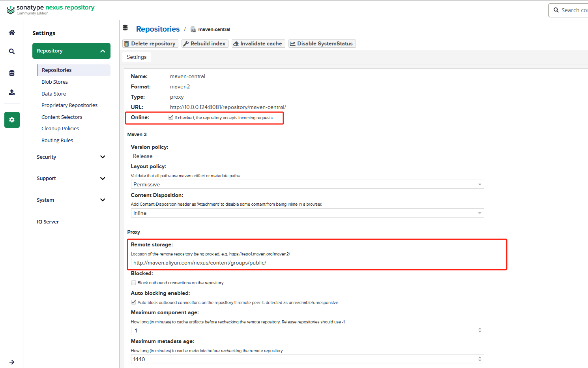Select Proprietary Repositories menu item
This screenshot has width=588, height=368.
[69, 105]
